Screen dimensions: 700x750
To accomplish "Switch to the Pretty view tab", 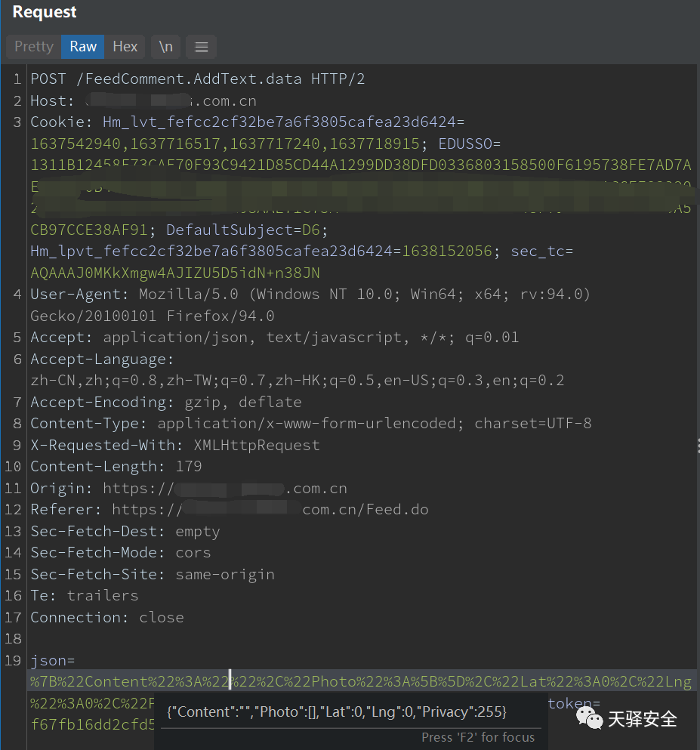I will (x=34, y=47).
